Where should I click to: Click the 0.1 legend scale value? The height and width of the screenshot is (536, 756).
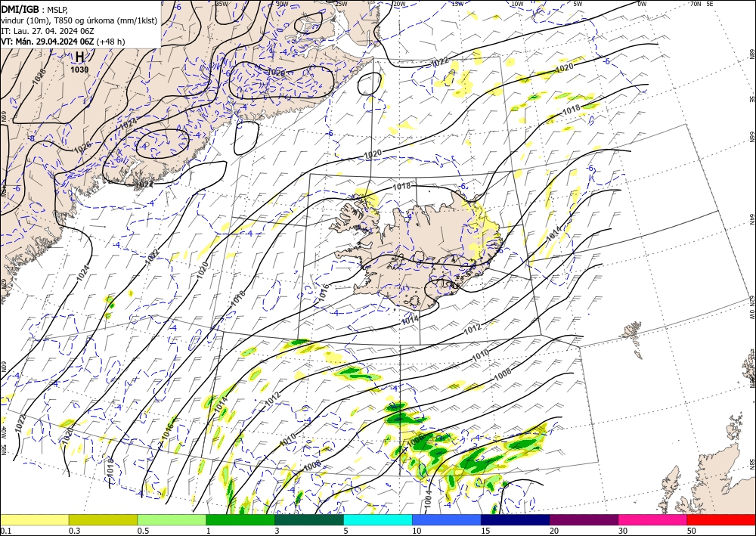[5, 531]
